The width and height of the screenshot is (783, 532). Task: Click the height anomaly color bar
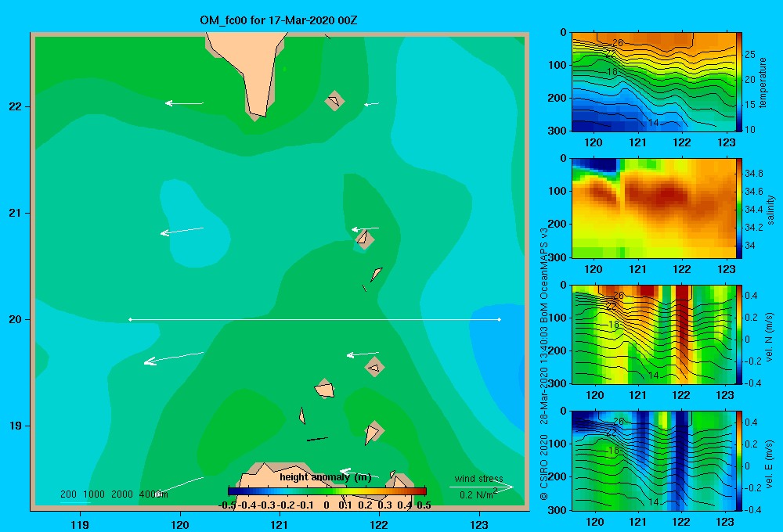click(x=327, y=491)
